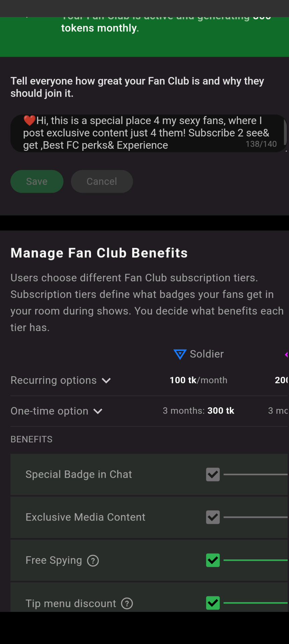Click the purple tier icon at right edge
289x644 pixels.
pos(286,354)
